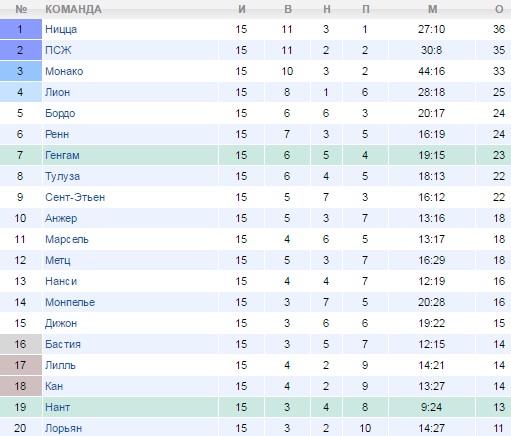Open the ПСЖ team link
Screen dimensions: 511x436
pyautogui.click(x=58, y=50)
